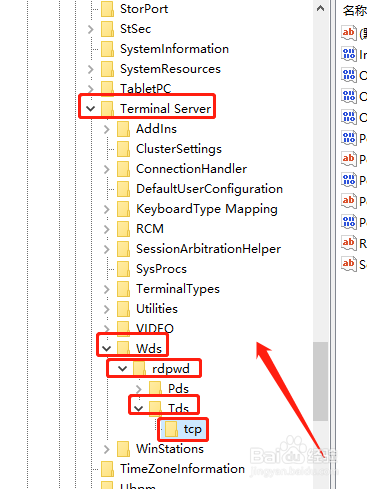Click the TimeZoneInformation folder icon
The image size is (367, 489).
click(x=108, y=469)
